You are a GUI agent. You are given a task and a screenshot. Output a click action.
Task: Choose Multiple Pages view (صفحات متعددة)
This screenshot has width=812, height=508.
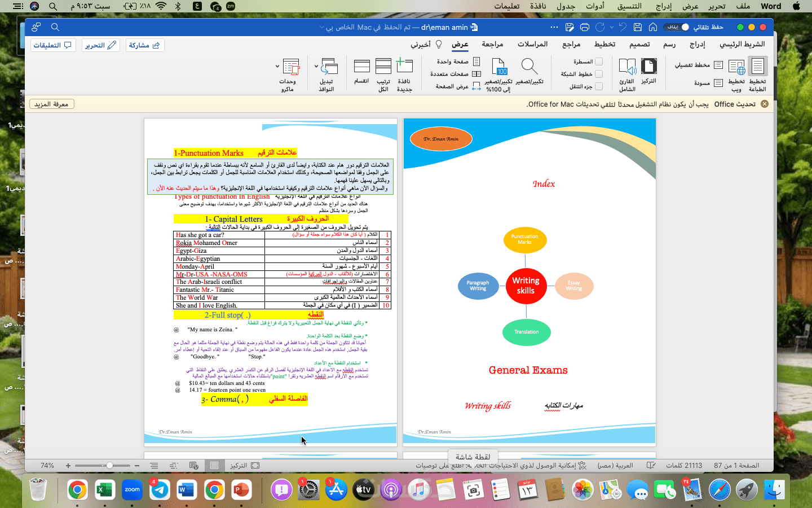click(456, 74)
